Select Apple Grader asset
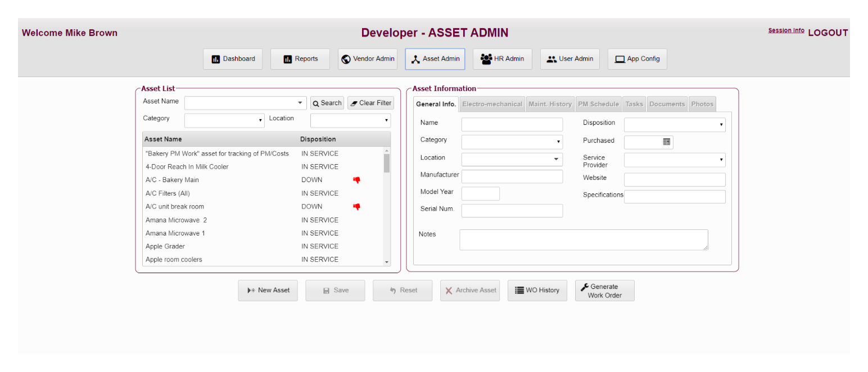 click(x=263, y=246)
